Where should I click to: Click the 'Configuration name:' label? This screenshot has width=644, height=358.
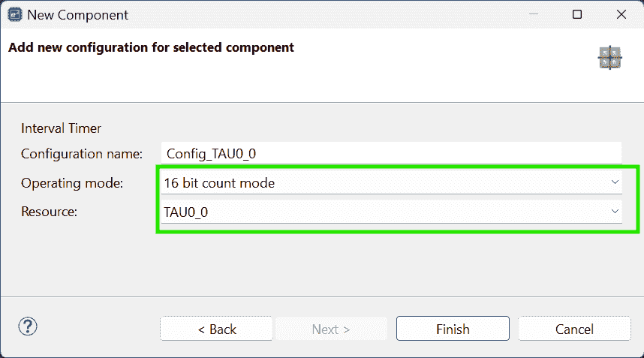pyautogui.click(x=82, y=154)
